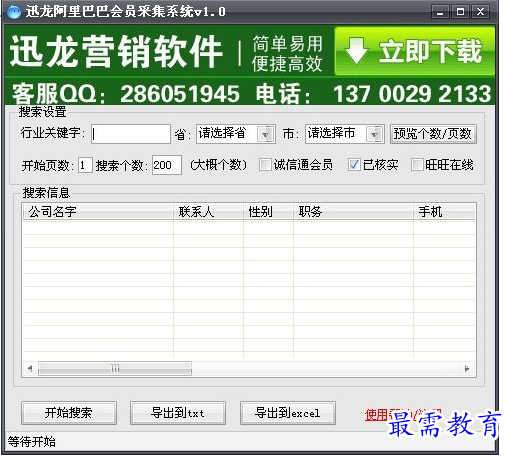
Task: Click the 公司名字 column header
Action: tap(98, 212)
